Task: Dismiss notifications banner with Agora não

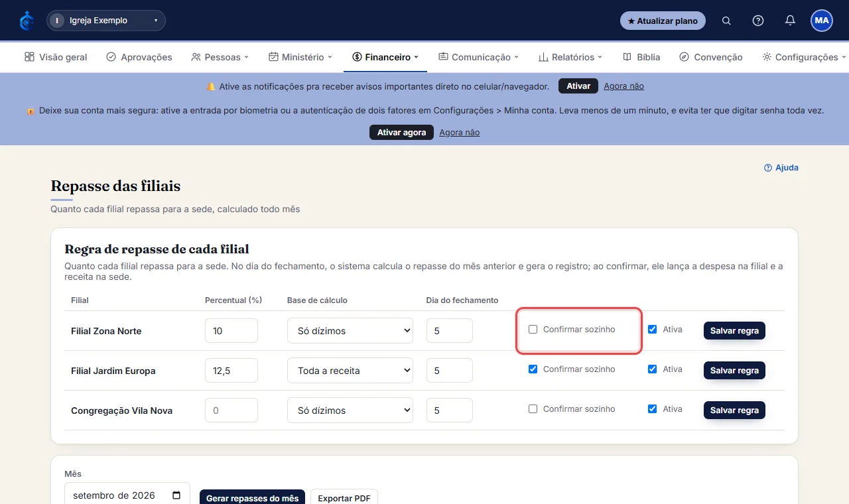Action: tap(623, 86)
